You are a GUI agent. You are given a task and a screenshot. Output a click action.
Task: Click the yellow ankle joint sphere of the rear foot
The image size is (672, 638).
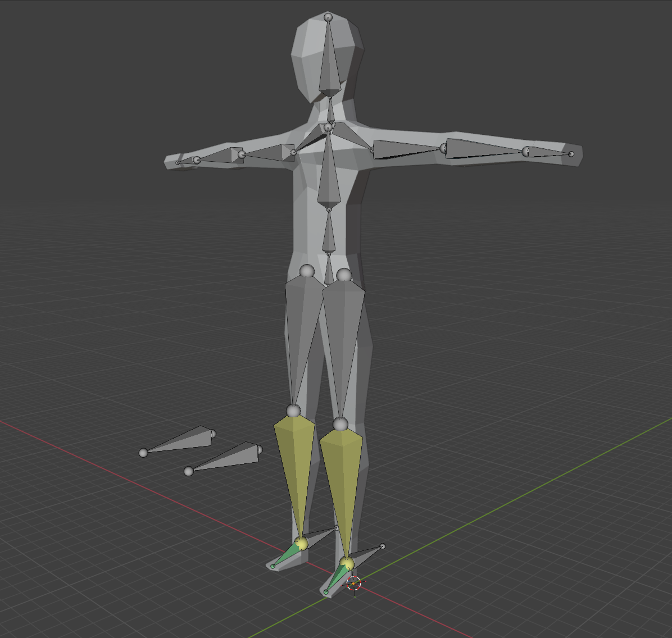(x=301, y=543)
